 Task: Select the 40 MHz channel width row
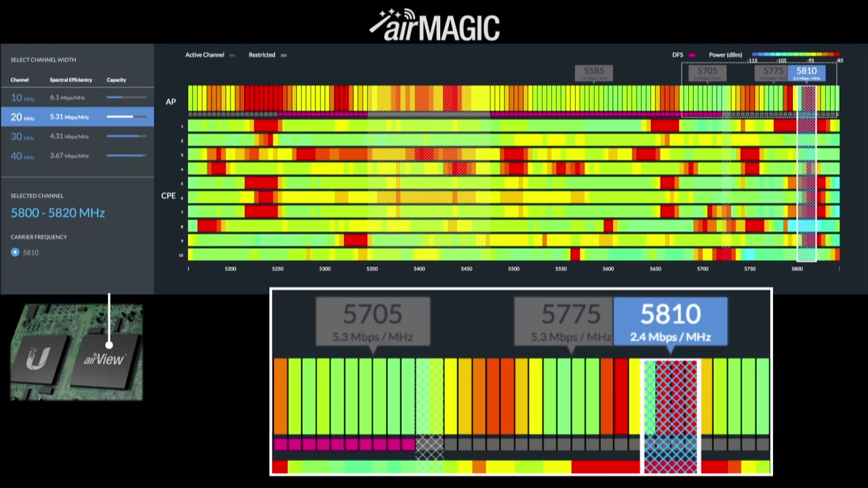[77, 156]
